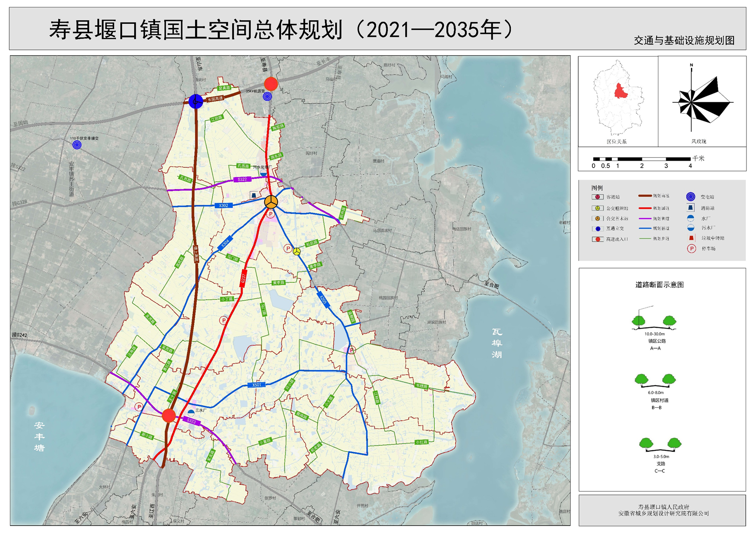Image resolution: width=756 pixels, height=535 pixels.
Task: Click the 35KV桃源变 substation icon
Action: coord(268,97)
